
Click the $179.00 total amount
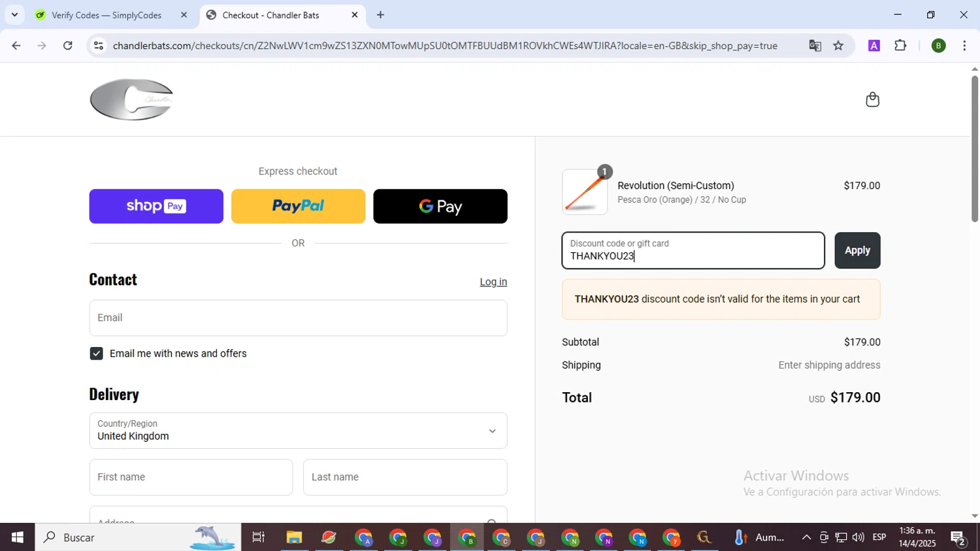[855, 397]
